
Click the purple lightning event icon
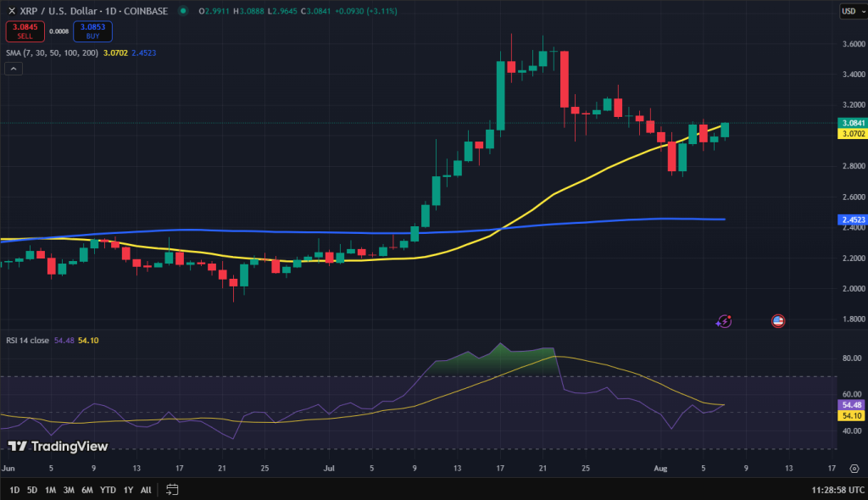724,321
